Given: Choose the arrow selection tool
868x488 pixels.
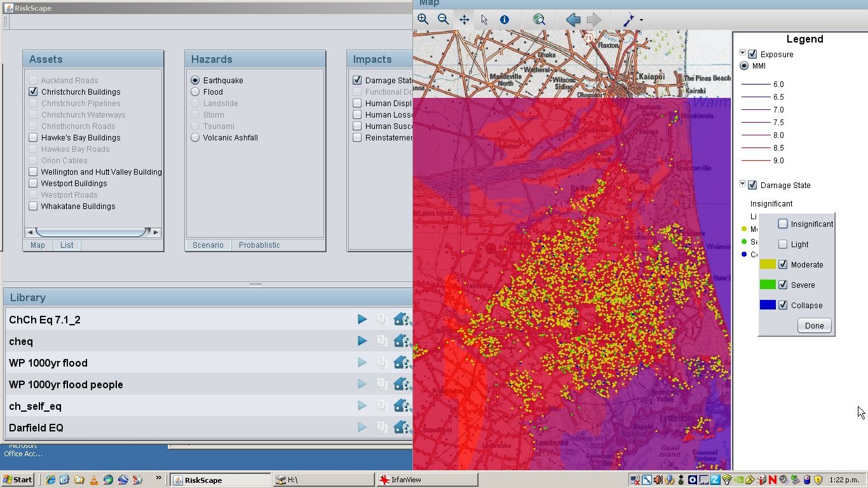Looking at the screenshot, I should (484, 20).
